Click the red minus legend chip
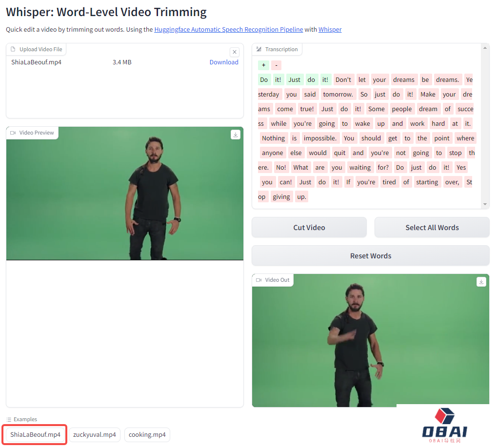 (x=276, y=65)
